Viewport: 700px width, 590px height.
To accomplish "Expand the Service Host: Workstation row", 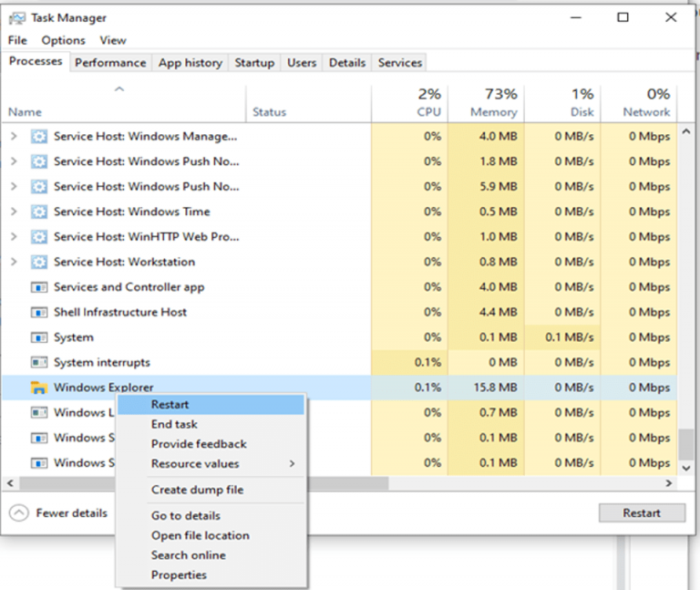I will point(14,262).
